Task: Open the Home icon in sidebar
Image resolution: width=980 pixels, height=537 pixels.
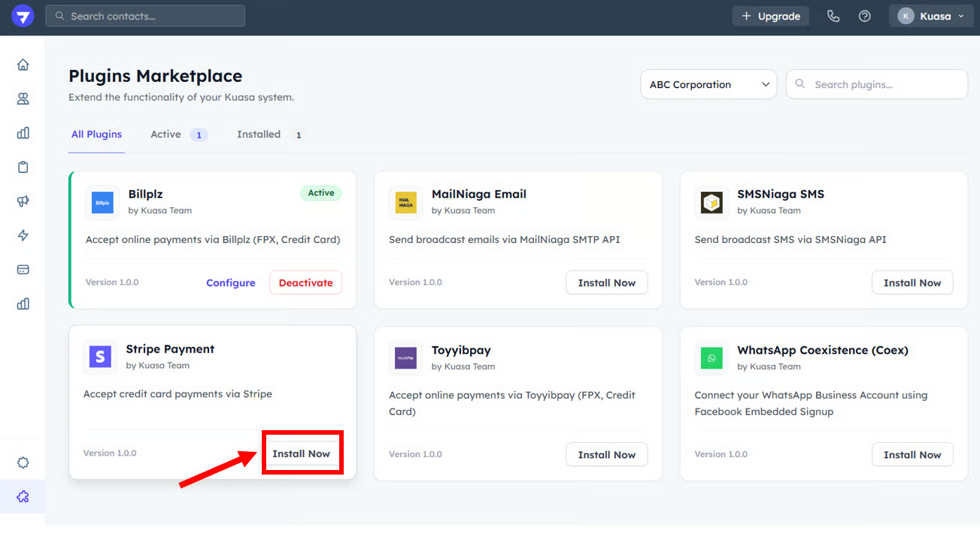Action: pyautogui.click(x=23, y=65)
